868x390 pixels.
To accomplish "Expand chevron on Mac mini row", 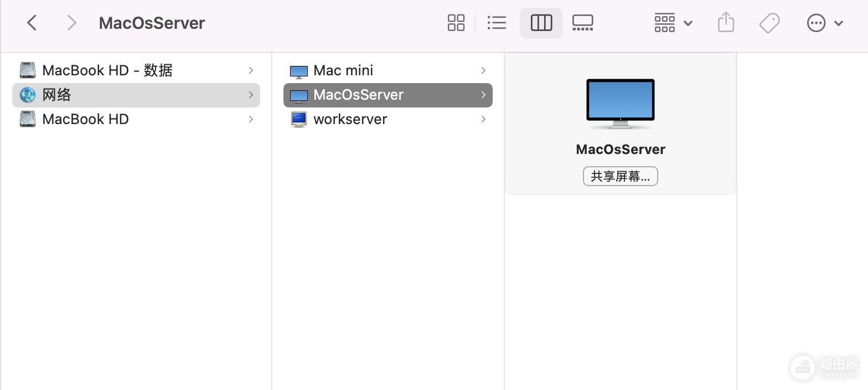I will click(x=483, y=70).
